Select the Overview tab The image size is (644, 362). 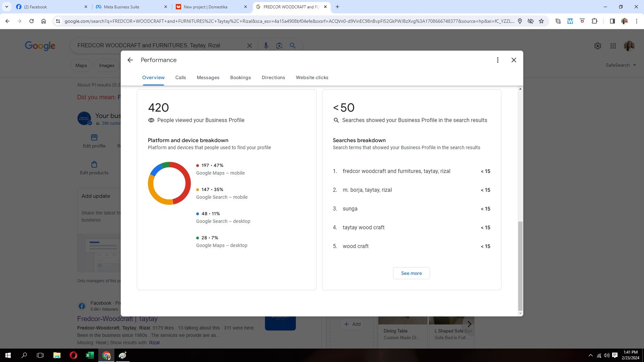(153, 77)
